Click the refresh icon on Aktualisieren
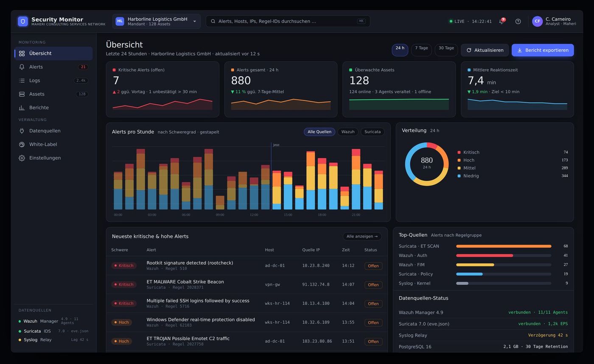 (469, 50)
